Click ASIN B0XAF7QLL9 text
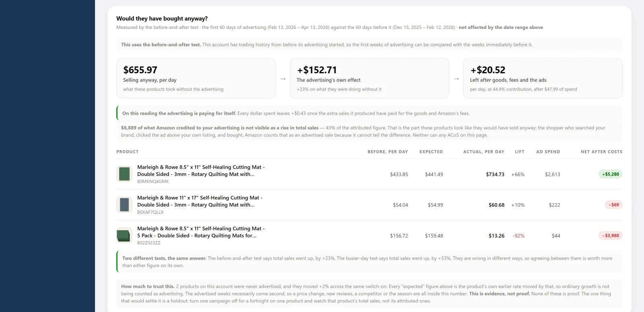 (150, 212)
